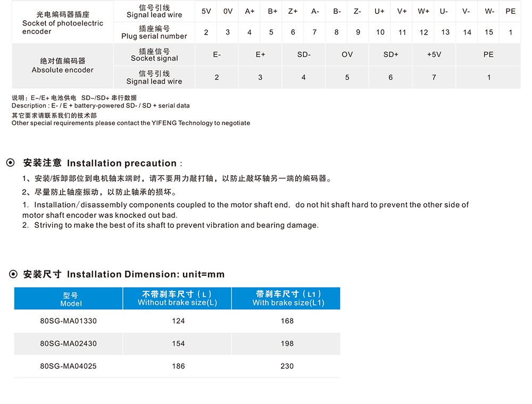Image resolution: width=532 pixels, height=404 pixels.
Task: Select the E- socket signal cell
Action: [217, 55]
